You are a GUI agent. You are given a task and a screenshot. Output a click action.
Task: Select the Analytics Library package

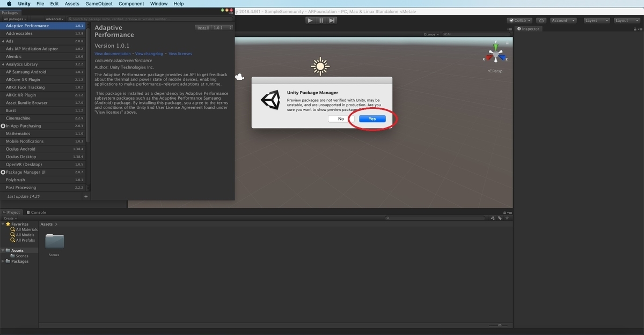(x=43, y=64)
